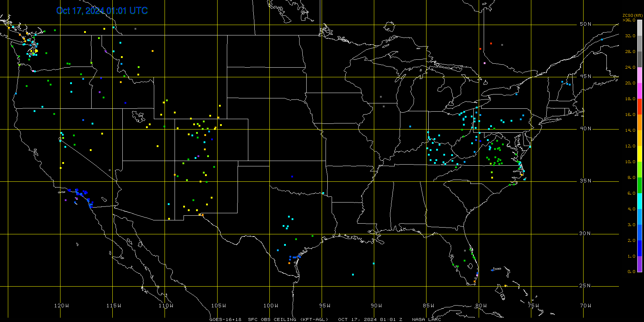This screenshot has width=644, height=322.
Task: Click the 2.0 legend value
Action: (631, 240)
